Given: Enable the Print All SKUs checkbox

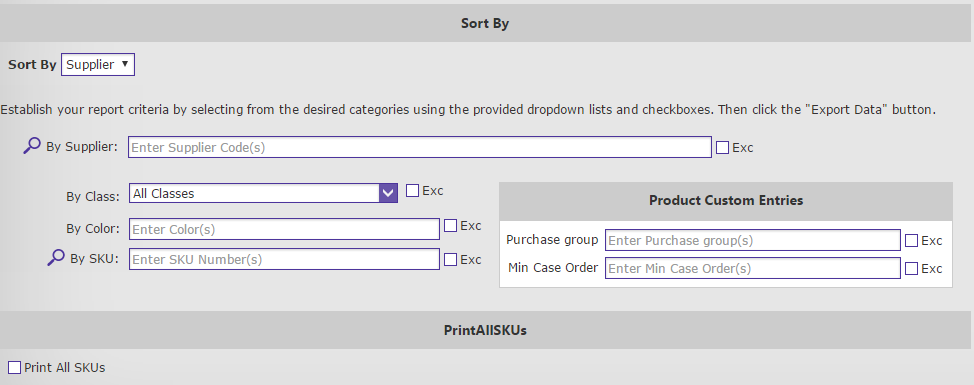Looking at the screenshot, I should 15,368.
